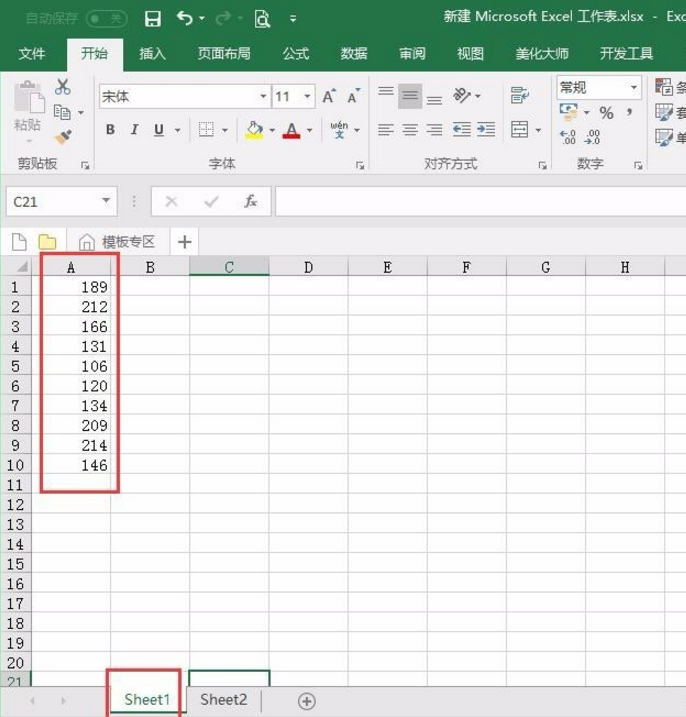Viewport: 686px width, 717px height.
Task: Click the plus button beside 模板专区
Action: [184, 241]
